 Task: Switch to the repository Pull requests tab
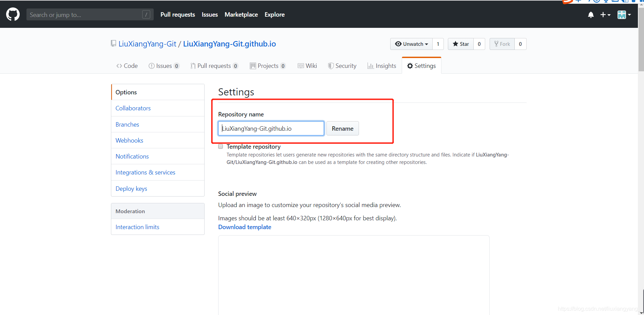(214, 66)
